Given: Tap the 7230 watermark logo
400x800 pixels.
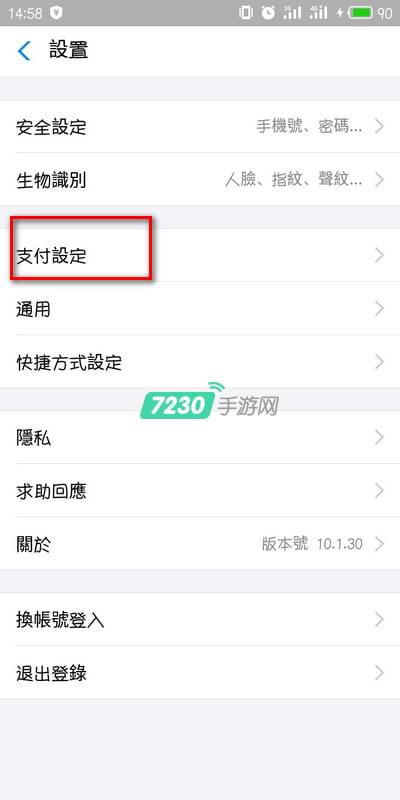Looking at the screenshot, I should 209,402.
